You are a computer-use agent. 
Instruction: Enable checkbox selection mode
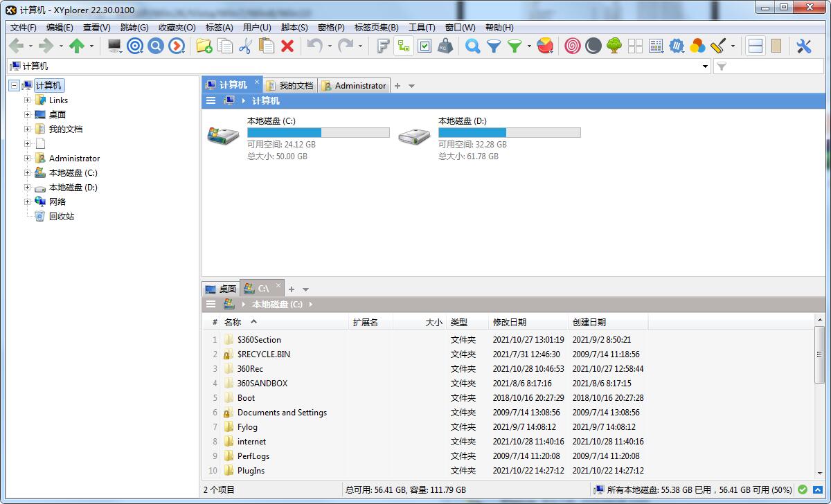tap(424, 46)
